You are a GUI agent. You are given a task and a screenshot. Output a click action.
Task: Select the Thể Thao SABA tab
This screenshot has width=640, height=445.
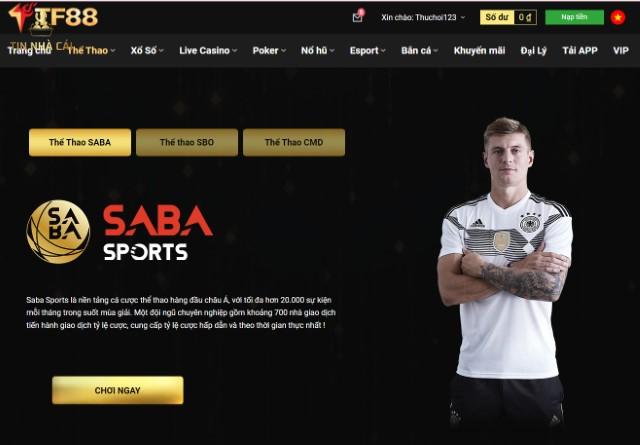point(80,142)
